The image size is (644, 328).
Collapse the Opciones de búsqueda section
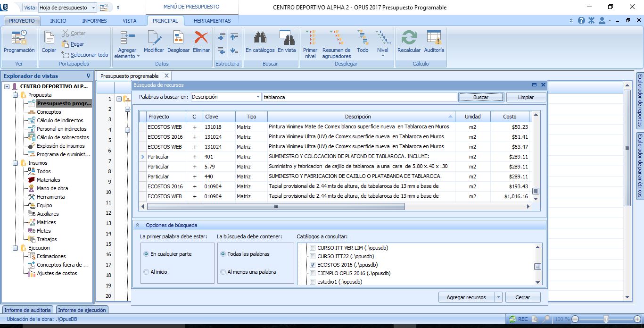click(x=138, y=225)
